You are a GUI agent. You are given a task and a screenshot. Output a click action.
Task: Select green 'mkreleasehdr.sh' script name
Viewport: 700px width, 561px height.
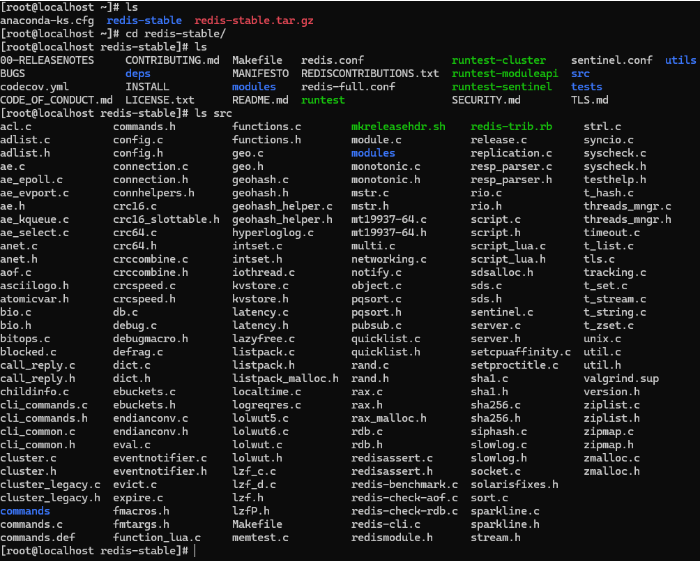[398, 127]
